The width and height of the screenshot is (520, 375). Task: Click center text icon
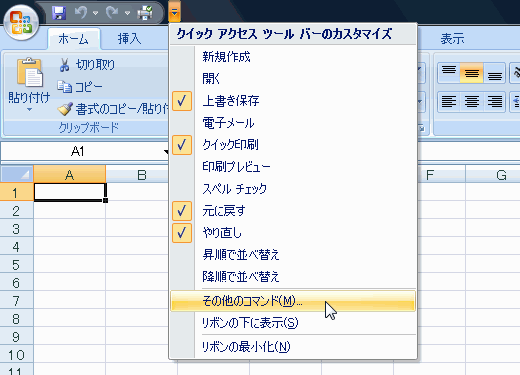pyautogui.click(x=472, y=101)
